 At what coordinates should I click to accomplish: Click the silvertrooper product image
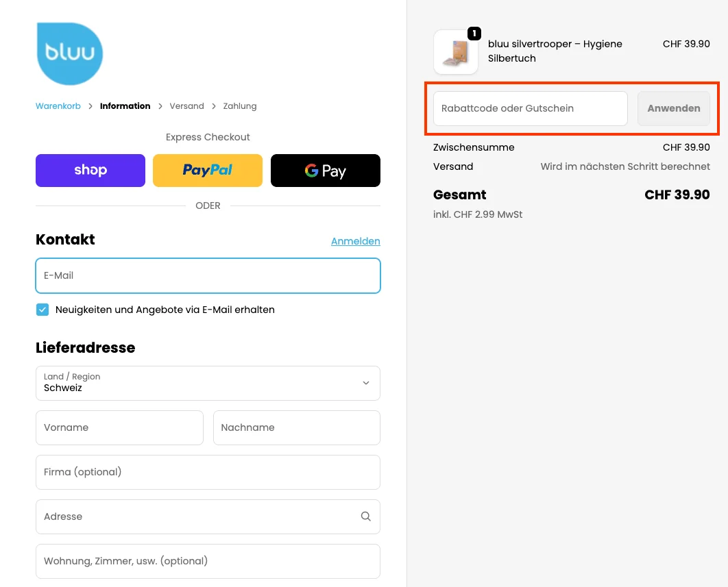coord(455,51)
